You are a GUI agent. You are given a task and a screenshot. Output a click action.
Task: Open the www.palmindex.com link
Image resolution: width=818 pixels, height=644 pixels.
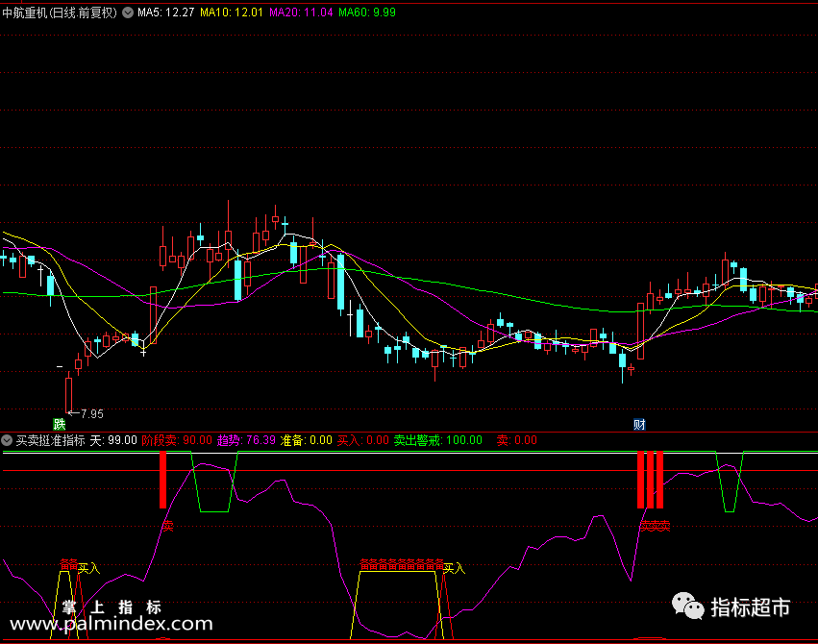[112, 624]
